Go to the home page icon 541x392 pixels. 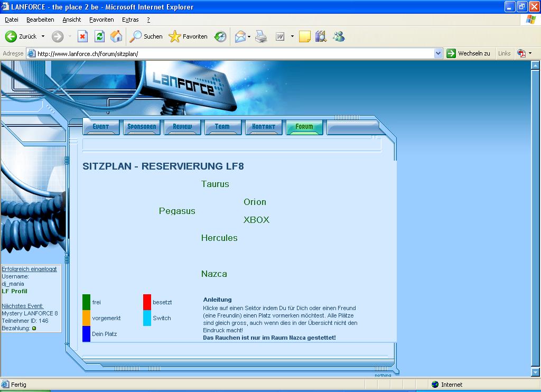click(116, 36)
